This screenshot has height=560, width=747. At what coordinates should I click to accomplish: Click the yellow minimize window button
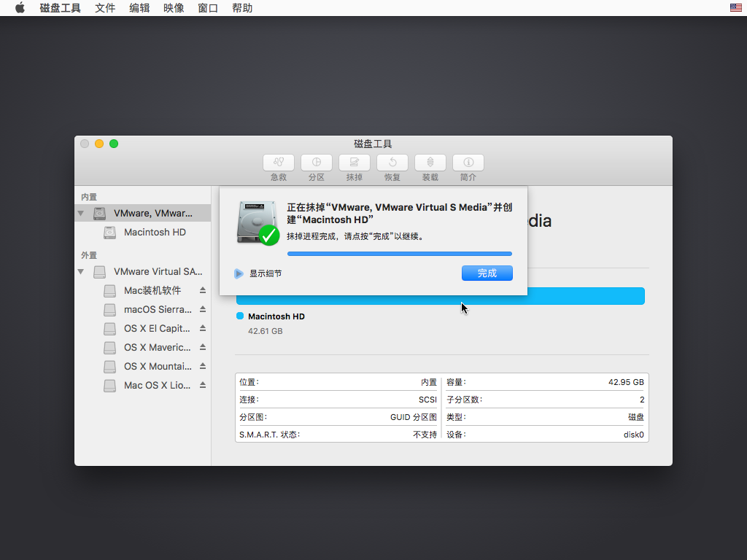point(99,144)
